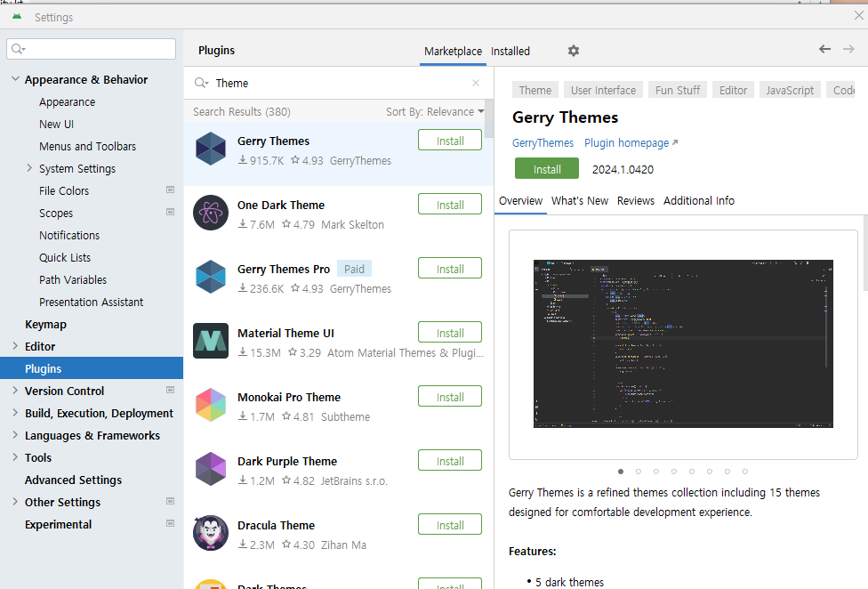
Task: Go forward using the right arrow
Action: click(x=848, y=49)
